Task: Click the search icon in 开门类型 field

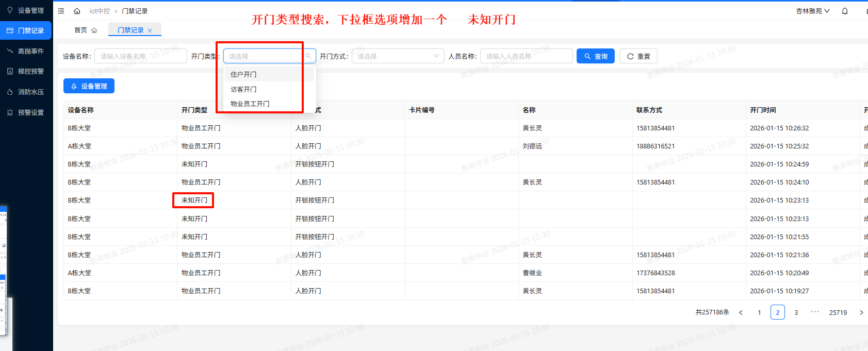Action: pyautogui.click(x=308, y=56)
